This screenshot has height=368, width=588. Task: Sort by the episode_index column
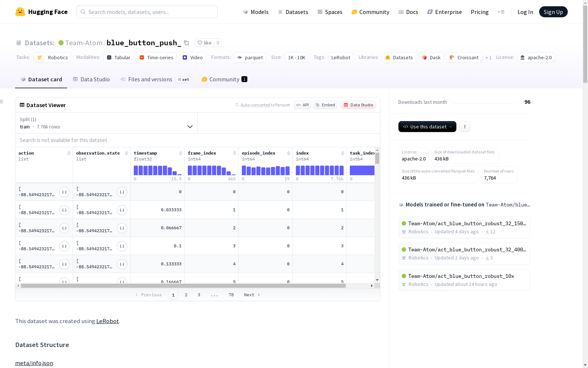[288, 153]
